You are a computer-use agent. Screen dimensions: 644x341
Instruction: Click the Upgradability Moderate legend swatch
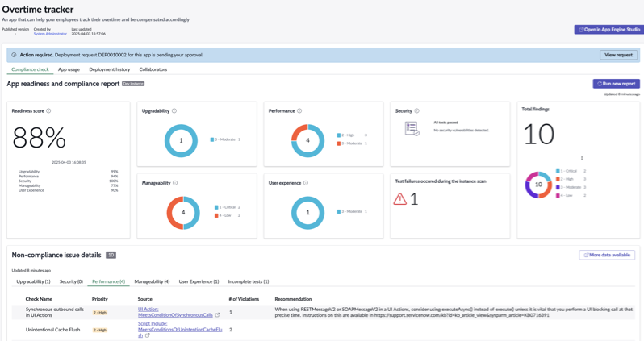(x=212, y=139)
